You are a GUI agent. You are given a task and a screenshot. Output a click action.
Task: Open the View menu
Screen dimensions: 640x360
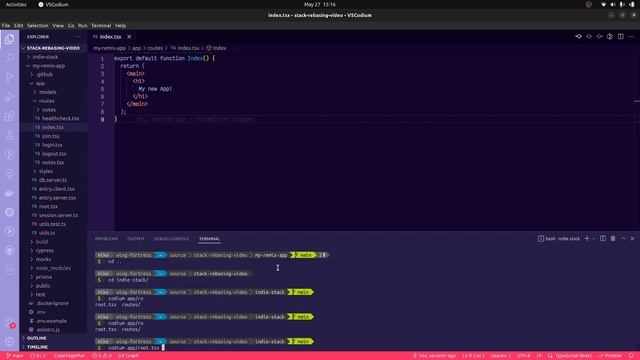pos(58,25)
